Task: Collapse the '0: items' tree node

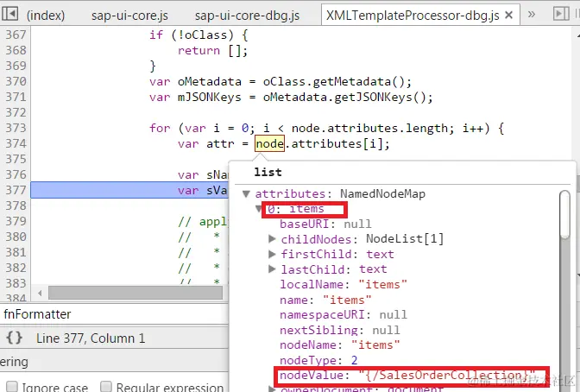Action: pyautogui.click(x=259, y=209)
